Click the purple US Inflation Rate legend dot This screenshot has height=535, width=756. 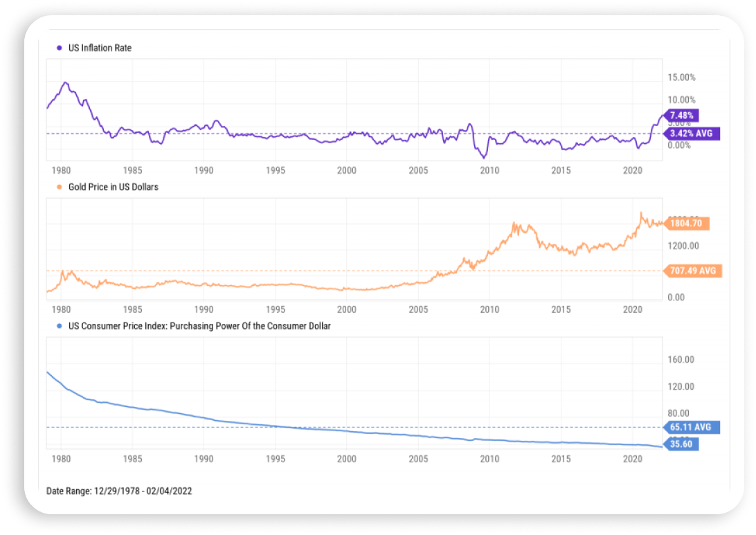point(58,48)
